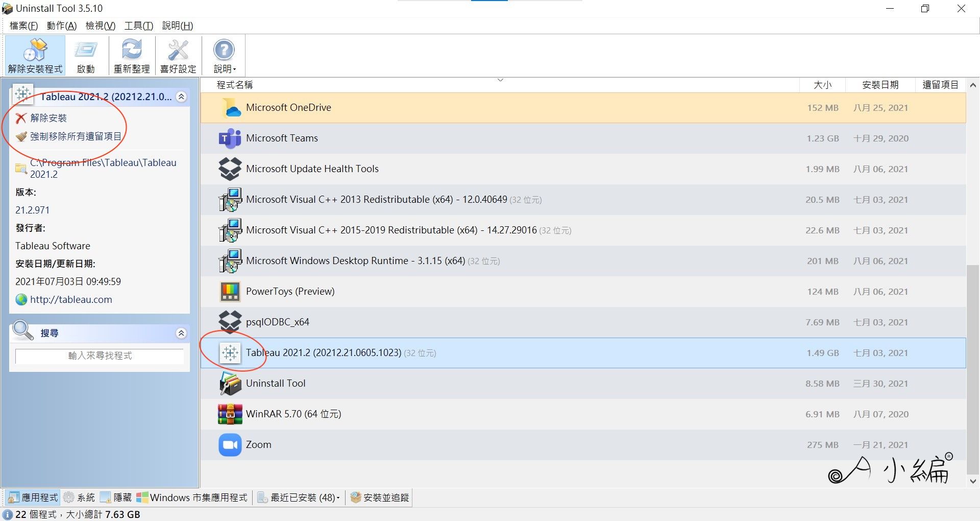980x521 pixels.
Task: Click the status bar info icon
Action: pyautogui.click(x=8, y=514)
